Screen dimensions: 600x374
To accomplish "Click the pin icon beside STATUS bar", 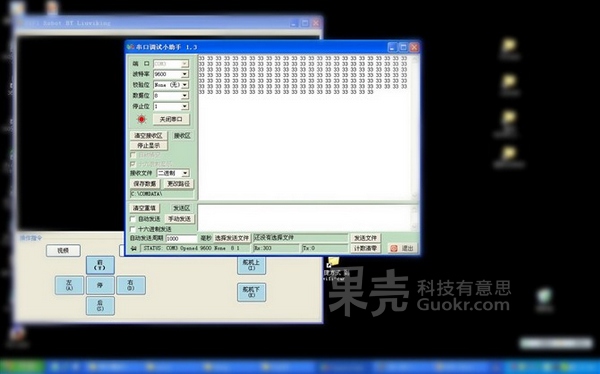I will click(x=134, y=248).
